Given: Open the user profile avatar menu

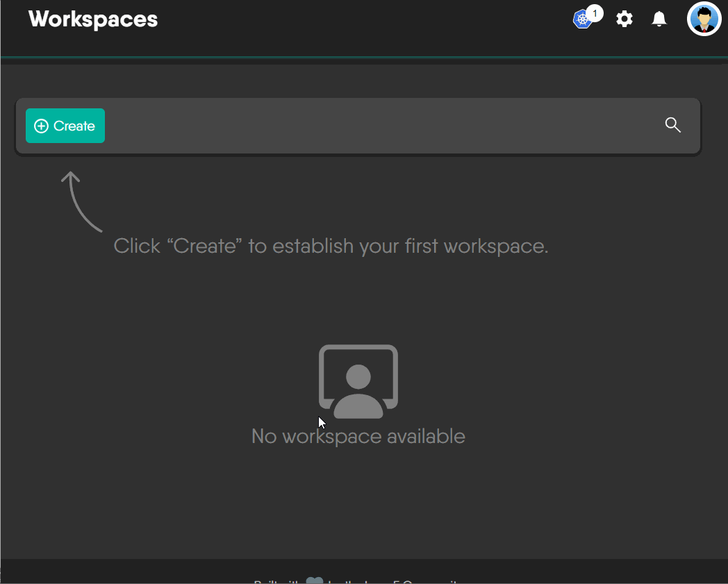Looking at the screenshot, I should [704, 19].
